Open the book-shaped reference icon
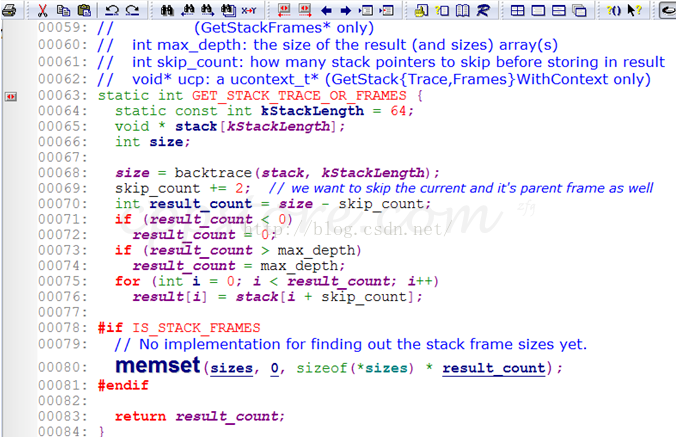 [x=462, y=11]
